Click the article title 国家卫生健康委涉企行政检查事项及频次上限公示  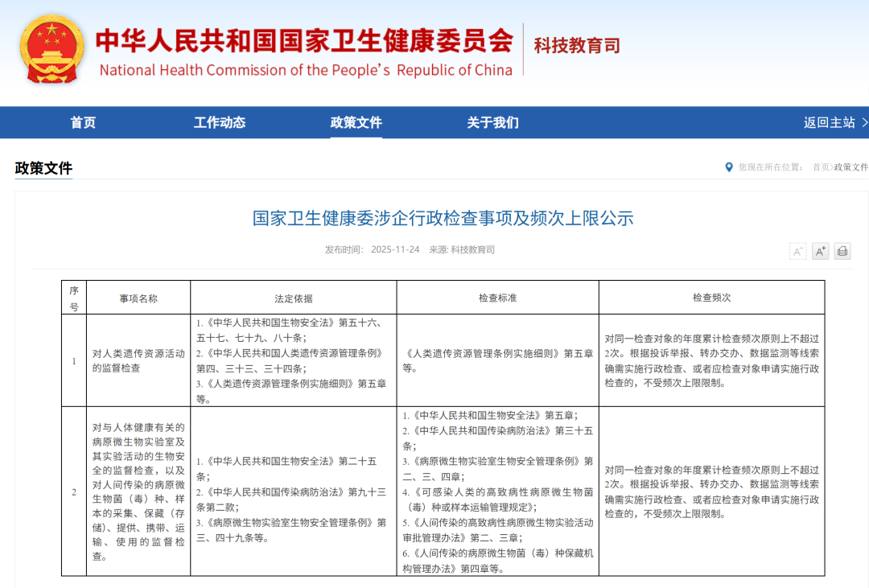tap(443, 218)
